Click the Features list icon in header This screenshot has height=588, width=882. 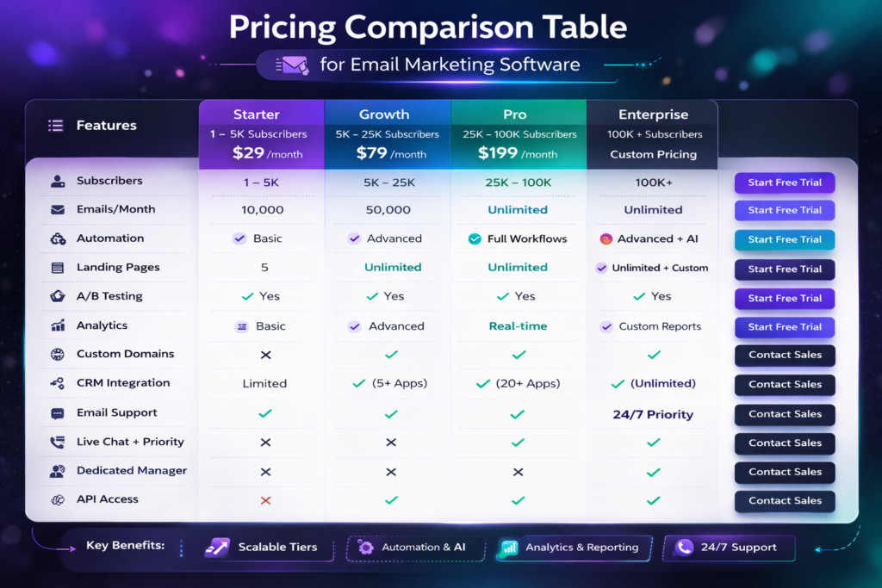56,126
